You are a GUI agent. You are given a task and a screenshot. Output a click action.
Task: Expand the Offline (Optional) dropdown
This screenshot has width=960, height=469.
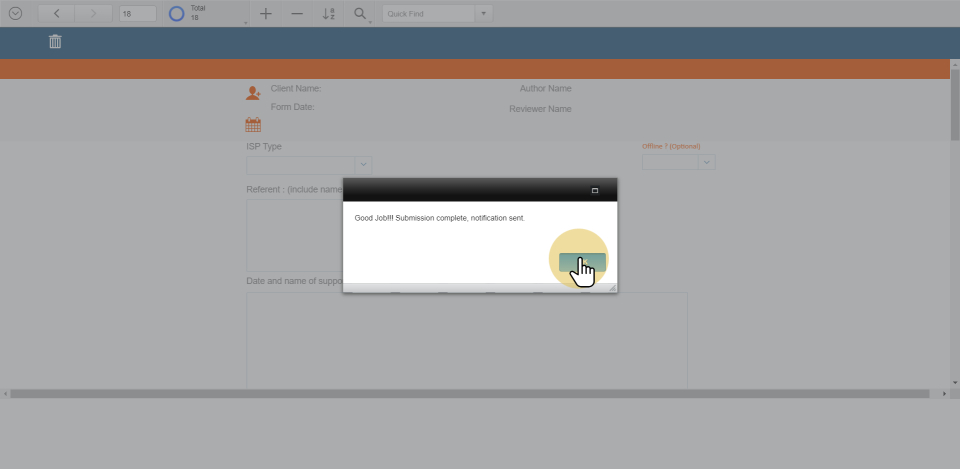(x=707, y=162)
